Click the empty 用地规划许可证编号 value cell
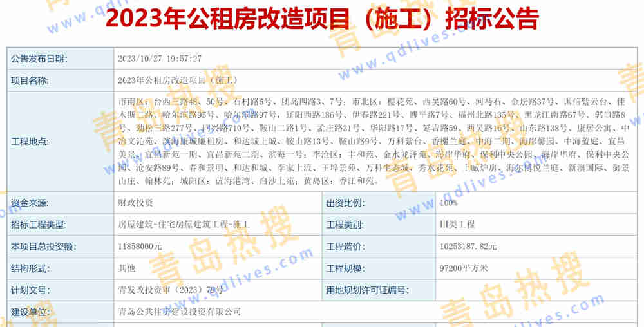This screenshot has width=644, height=327. point(536,290)
